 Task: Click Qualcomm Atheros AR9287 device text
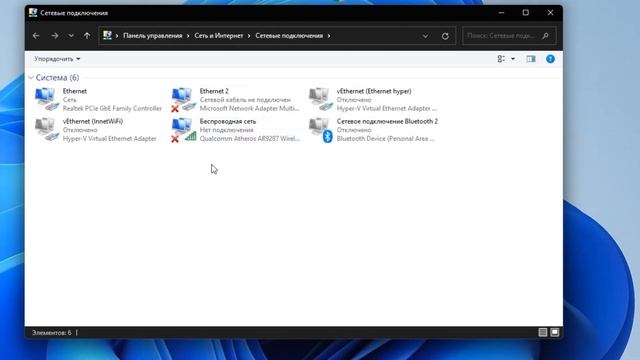click(x=249, y=138)
